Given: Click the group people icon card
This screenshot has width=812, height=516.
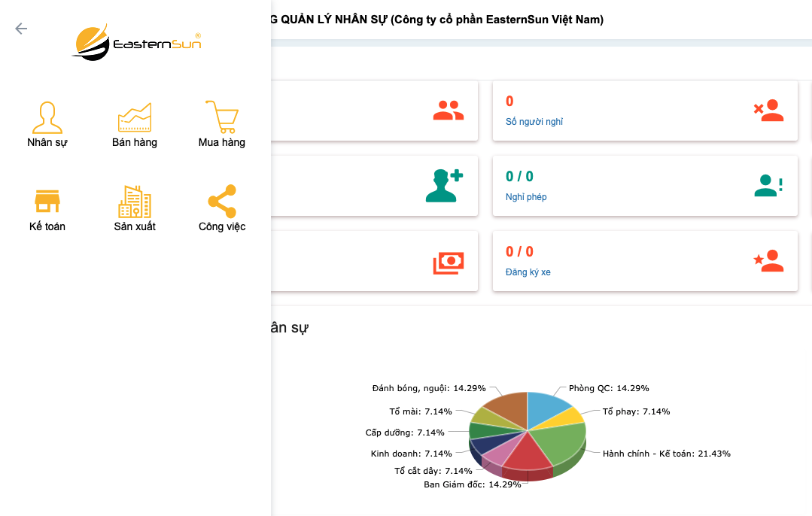Looking at the screenshot, I should [448, 111].
